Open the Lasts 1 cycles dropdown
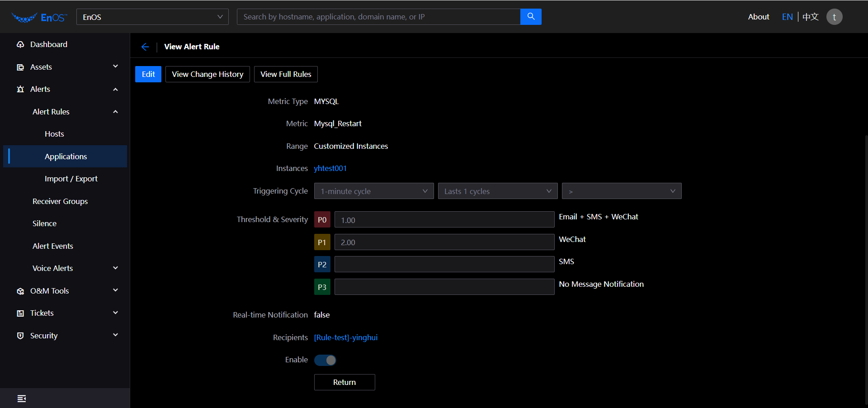This screenshot has height=408, width=868. click(x=498, y=191)
